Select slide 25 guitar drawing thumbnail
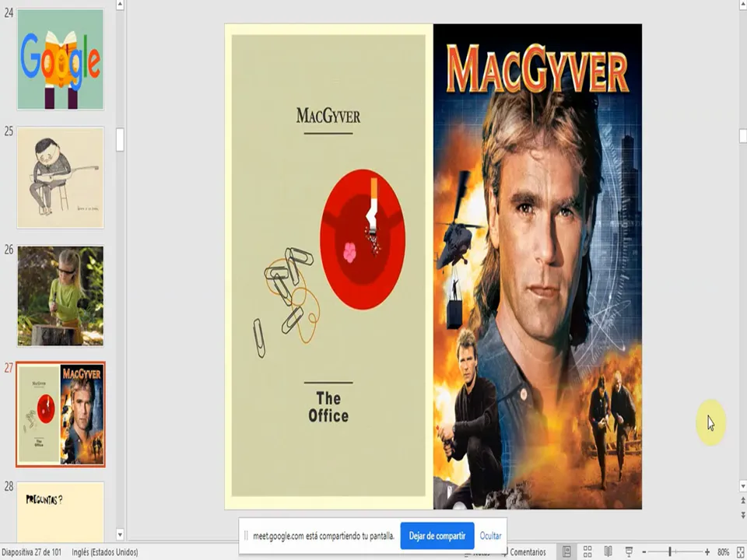This screenshot has height=560, width=747. coord(61,177)
